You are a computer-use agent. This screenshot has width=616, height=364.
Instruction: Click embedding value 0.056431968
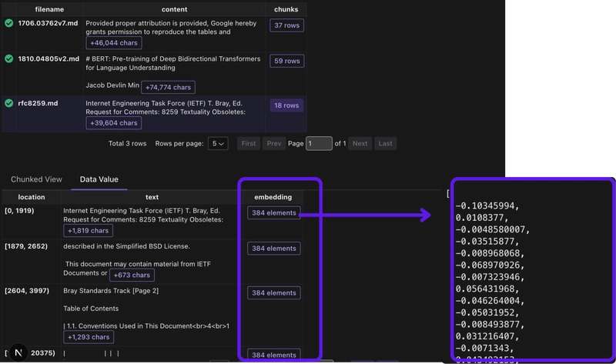click(487, 289)
